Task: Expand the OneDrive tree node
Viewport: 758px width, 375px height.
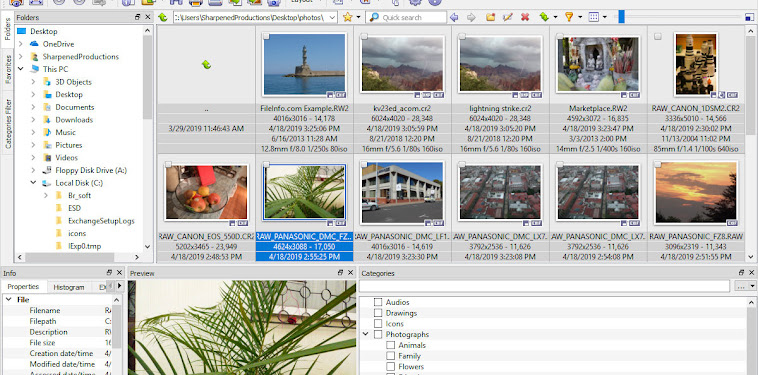Action: (21, 44)
